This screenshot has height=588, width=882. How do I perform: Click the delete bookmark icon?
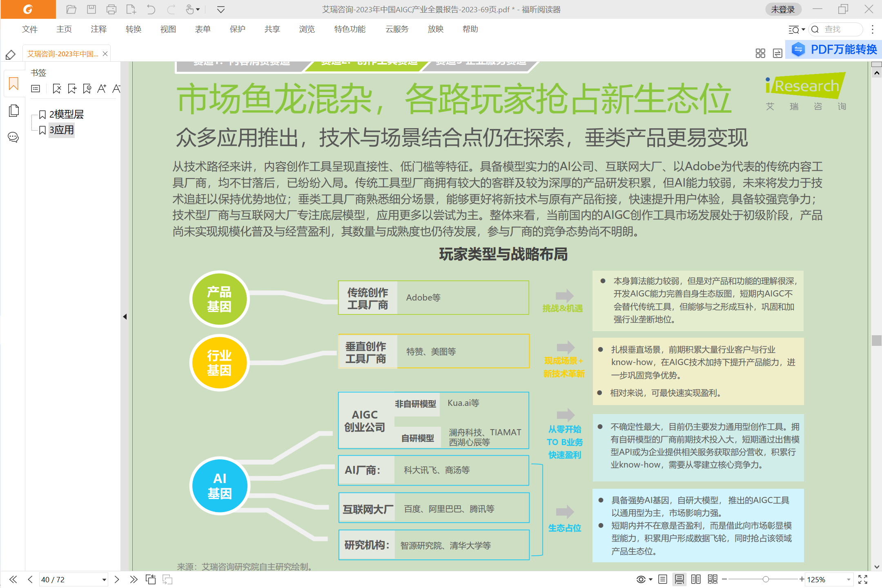57,89
